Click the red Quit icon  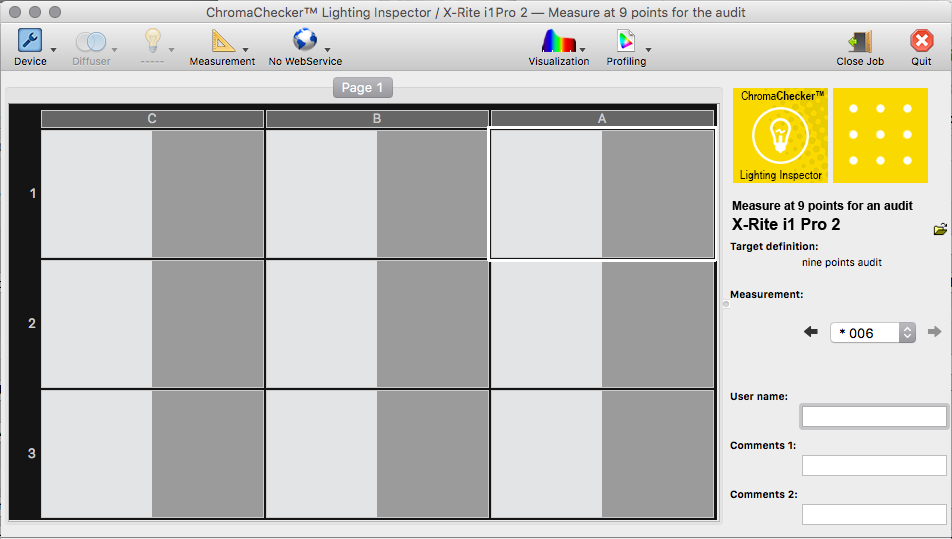(x=921, y=41)
